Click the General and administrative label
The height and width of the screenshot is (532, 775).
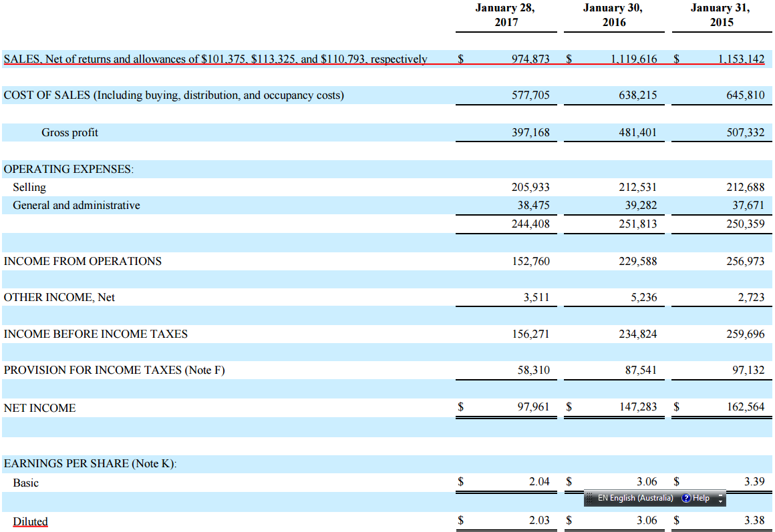coord(76,206)
